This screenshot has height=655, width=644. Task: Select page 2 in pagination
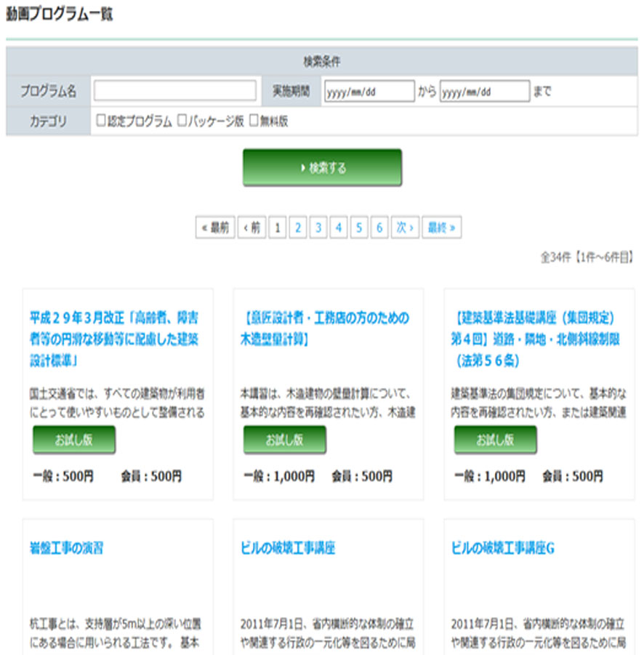tap(297, 228)
